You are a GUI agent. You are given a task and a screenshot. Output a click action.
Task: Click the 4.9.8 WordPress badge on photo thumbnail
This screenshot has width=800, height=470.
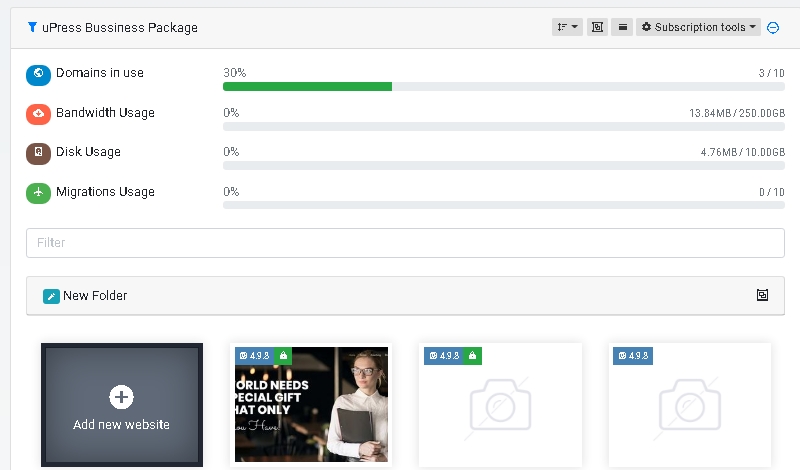254,356
